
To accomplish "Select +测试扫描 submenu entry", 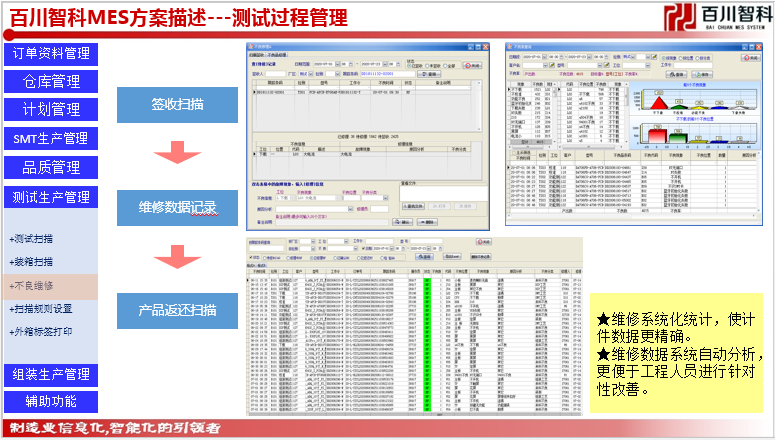I will coord(31,239).
